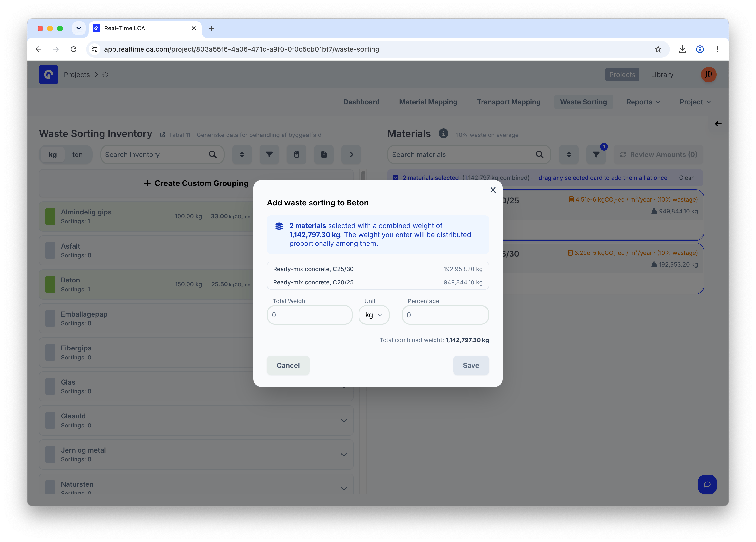Expand the Glas inventory row chevron
Image resolution: width=756 pixels, height=542 pixels.
point(344,387)
